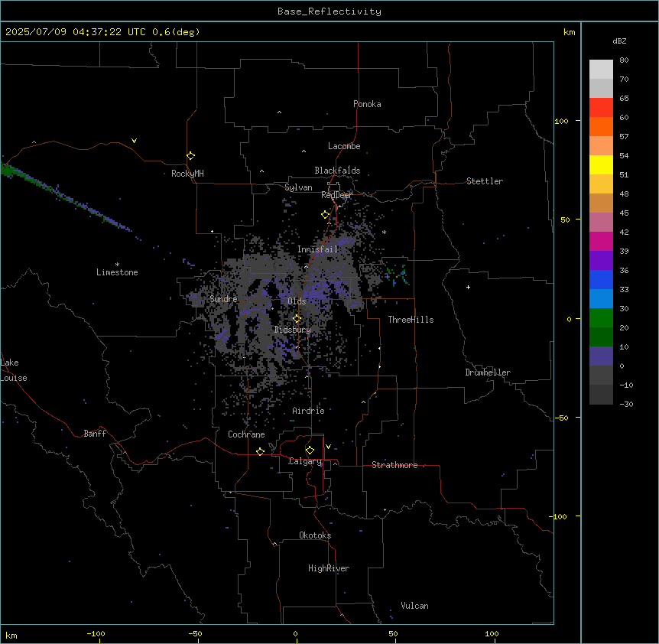Select the Airdrie label

click(x=309, y=411)
